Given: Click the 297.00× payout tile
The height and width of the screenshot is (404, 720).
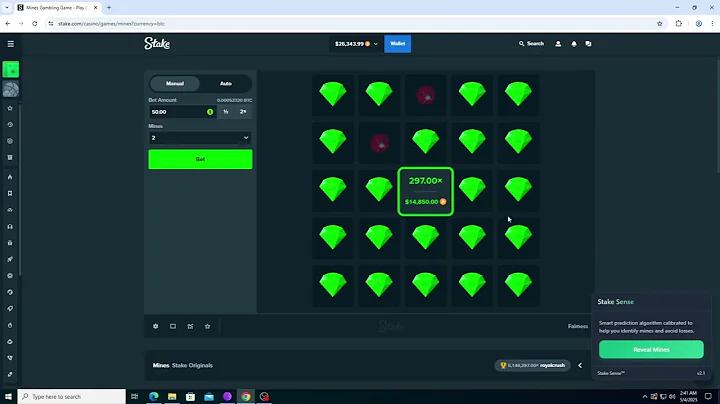Looking at the screenshot, I should [426, 191].
